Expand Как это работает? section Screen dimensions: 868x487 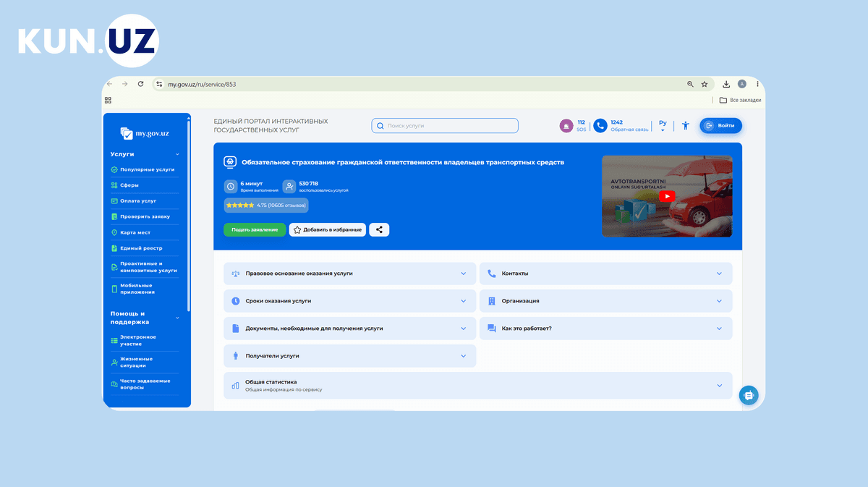click(606, 328)
